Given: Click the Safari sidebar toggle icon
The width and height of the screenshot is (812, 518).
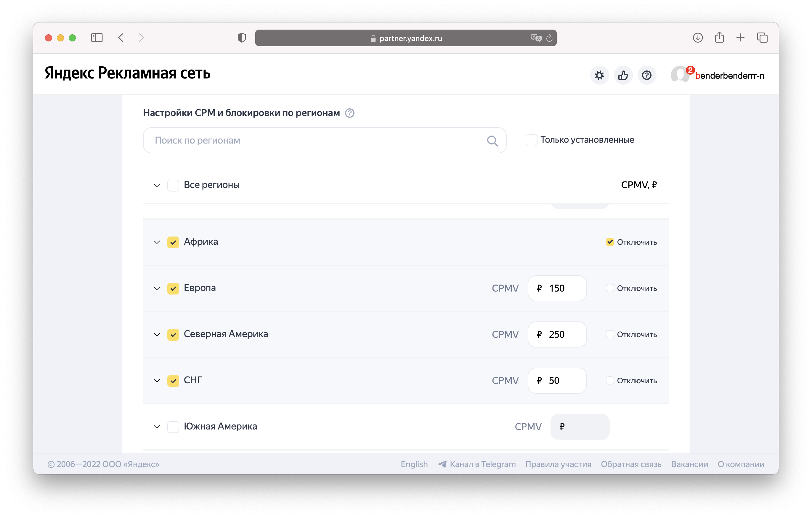Looking at the screenshot, I should [x=97, y=37].
